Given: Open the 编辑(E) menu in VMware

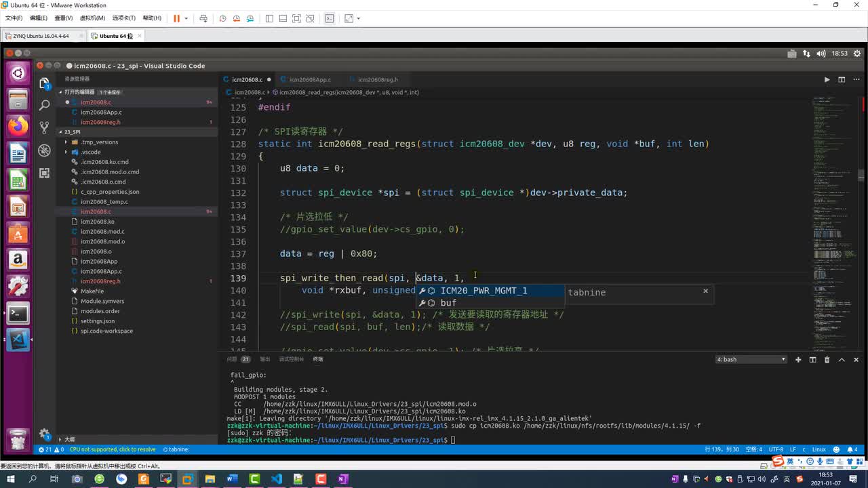Looking at the screenshot, I should click(38, 18).
